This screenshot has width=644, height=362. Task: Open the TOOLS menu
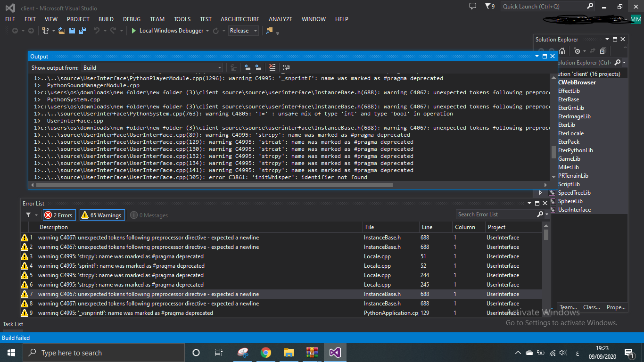[x=182, y=19]
